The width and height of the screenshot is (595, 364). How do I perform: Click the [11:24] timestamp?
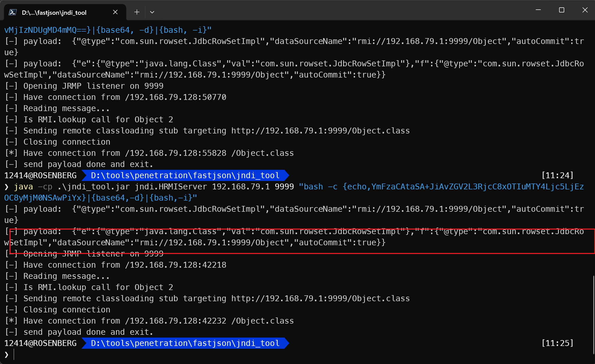pos(557,175)
